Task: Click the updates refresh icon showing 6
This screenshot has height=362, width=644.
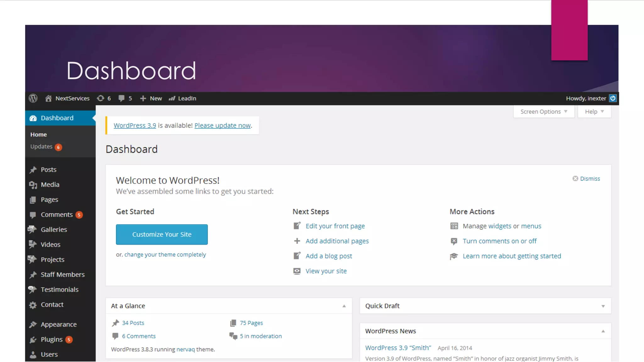Action: tap(100, 98)
